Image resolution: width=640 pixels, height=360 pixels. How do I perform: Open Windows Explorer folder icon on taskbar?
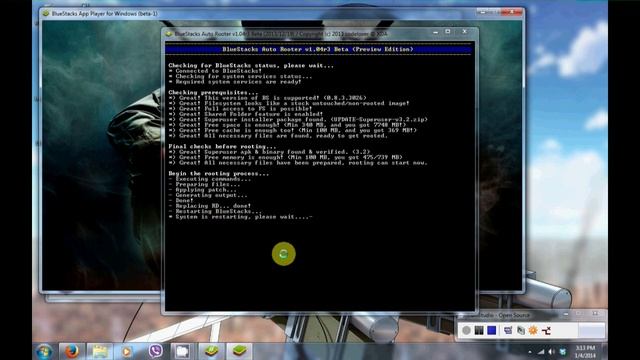point(99,351)
